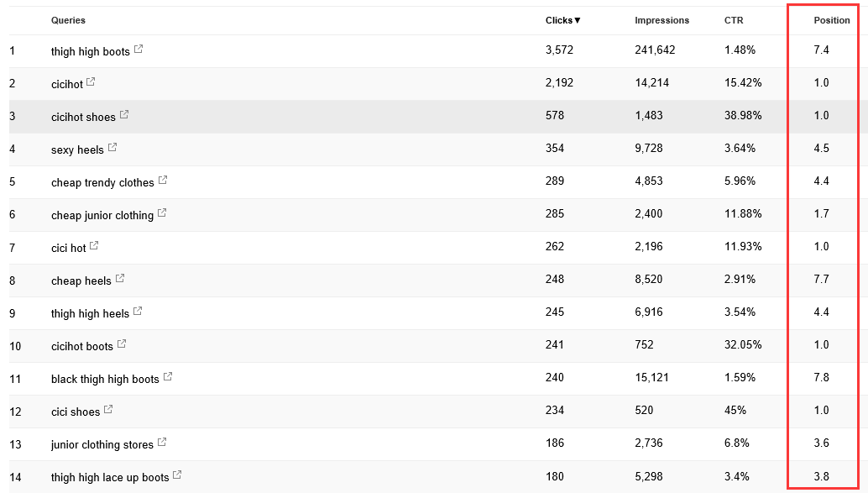The width and height of the screenshot is (868, 493).
Task: Select the thigh high heels query text
Action: (x=90, y=313)
